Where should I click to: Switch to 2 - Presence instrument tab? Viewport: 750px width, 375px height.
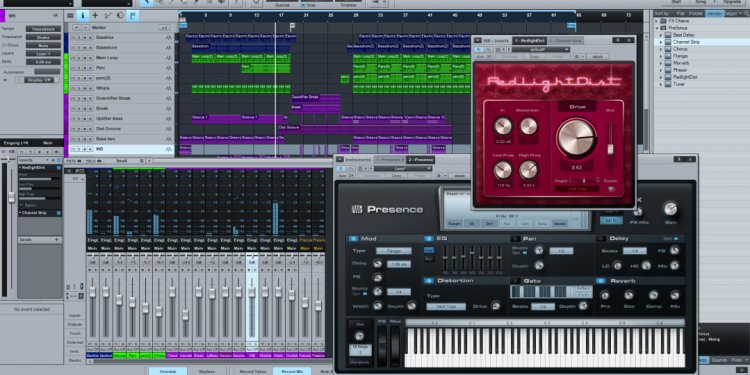pyautogui.click(x=420, y=160)
